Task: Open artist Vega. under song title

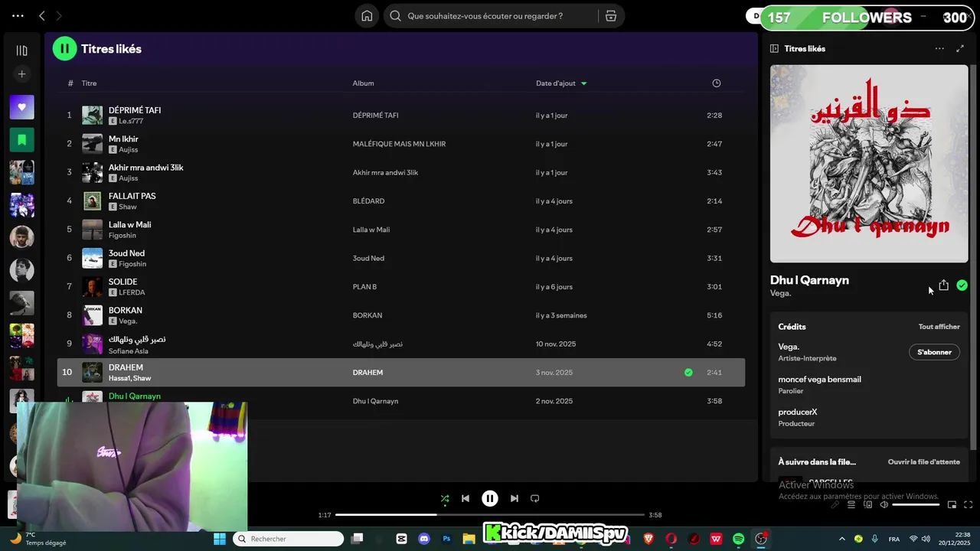Action: pos(780,293)
